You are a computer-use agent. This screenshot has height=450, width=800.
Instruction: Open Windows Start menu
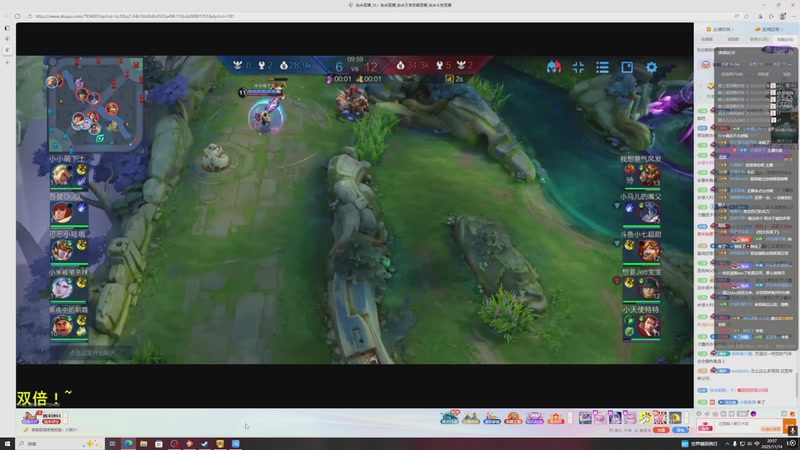(x=7, y=444)
